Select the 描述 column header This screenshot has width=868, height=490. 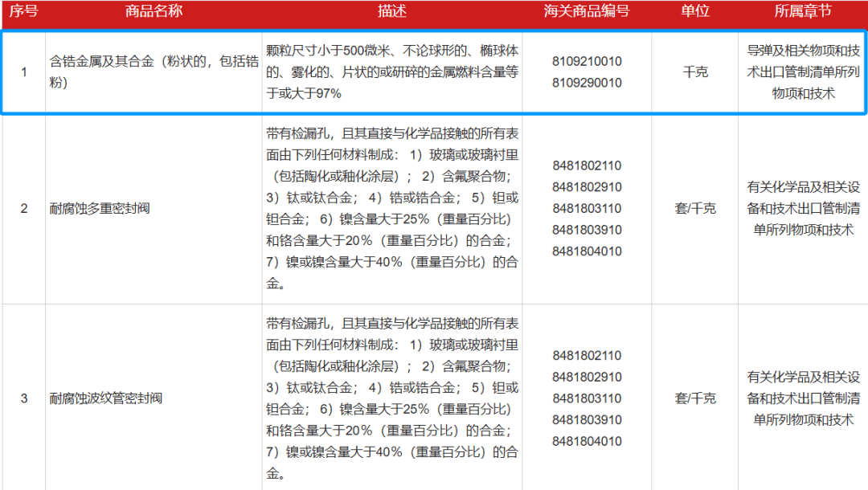392,11
